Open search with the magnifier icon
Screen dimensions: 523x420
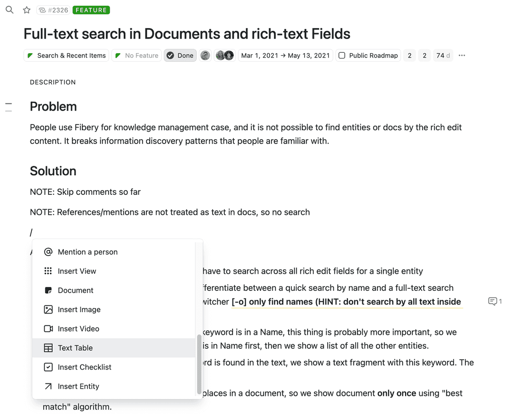[10, 10]
